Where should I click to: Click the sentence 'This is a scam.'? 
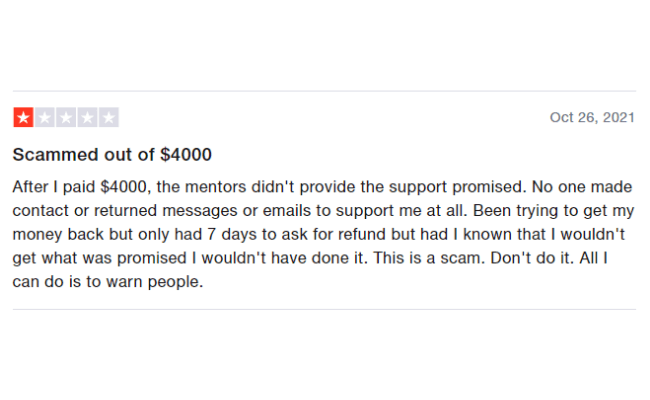tap(429, 258)
